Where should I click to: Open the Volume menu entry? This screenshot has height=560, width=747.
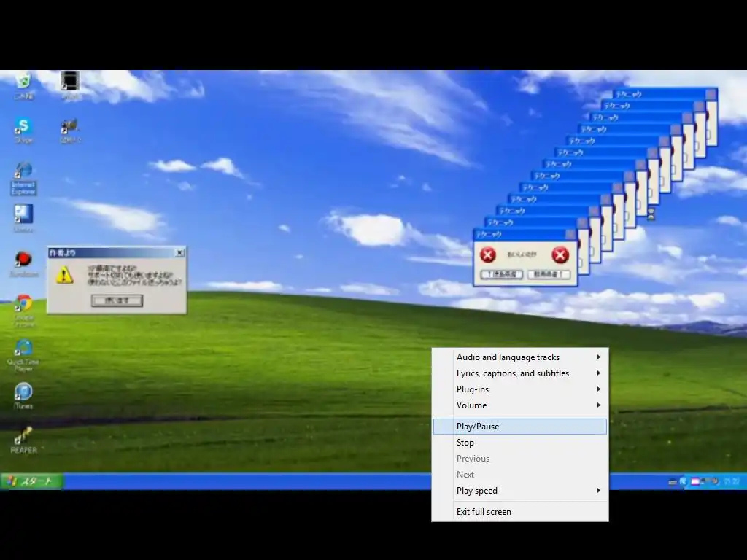tap(519, 405)
